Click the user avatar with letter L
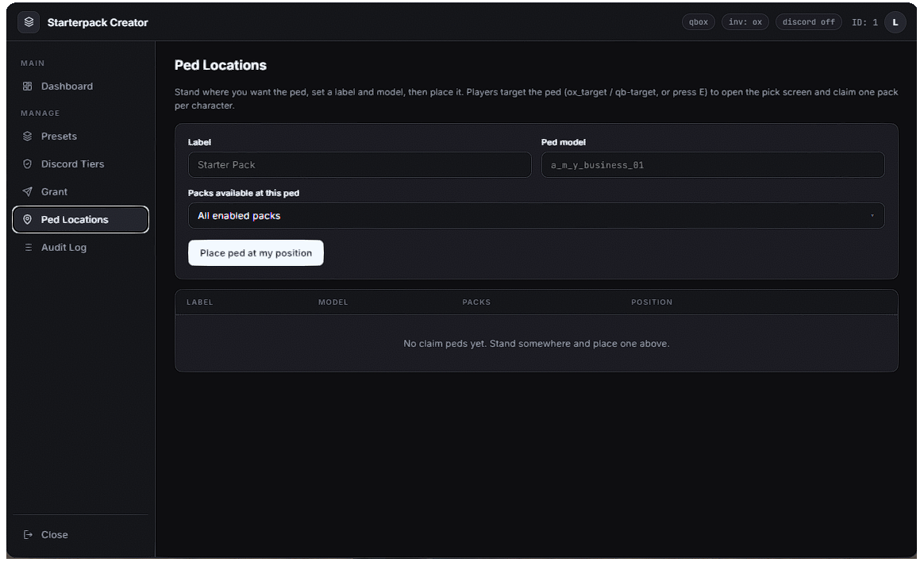Image resolution: width=924 pixels, height=566 pixels. [895, 22]
